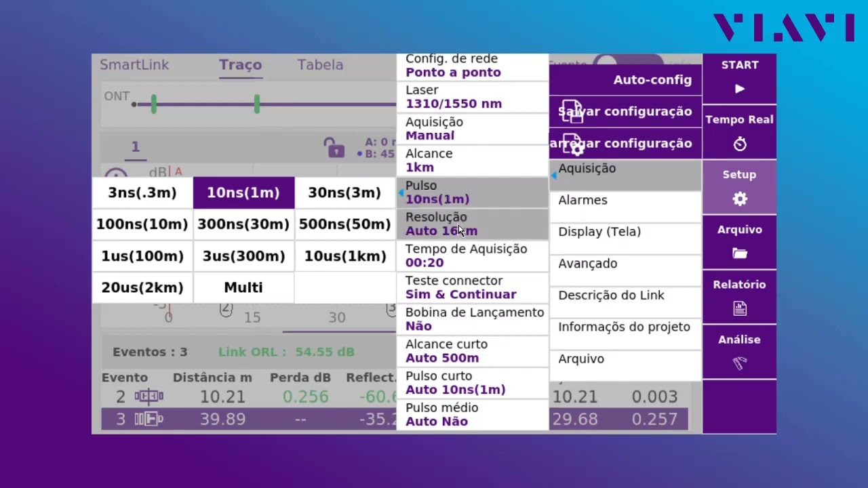Screen dimensions: 868x488
Task: Select the 20us(2km) pulse option
Action: pos(142,288)
